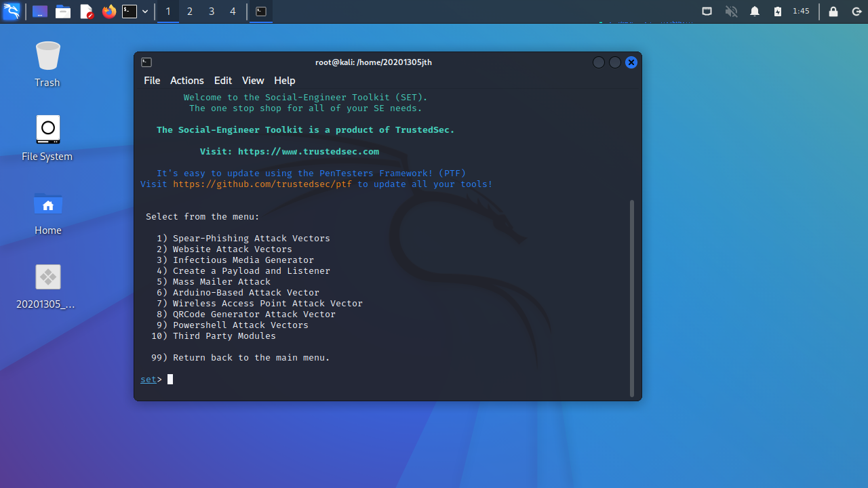Click the terminal window title bar icon

[x=146, y=62]
